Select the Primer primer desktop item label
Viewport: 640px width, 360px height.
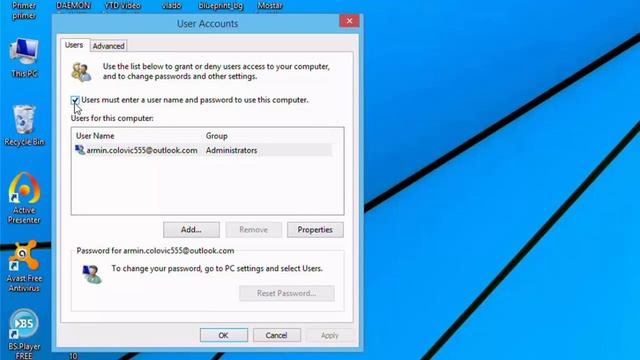point(24,11)
